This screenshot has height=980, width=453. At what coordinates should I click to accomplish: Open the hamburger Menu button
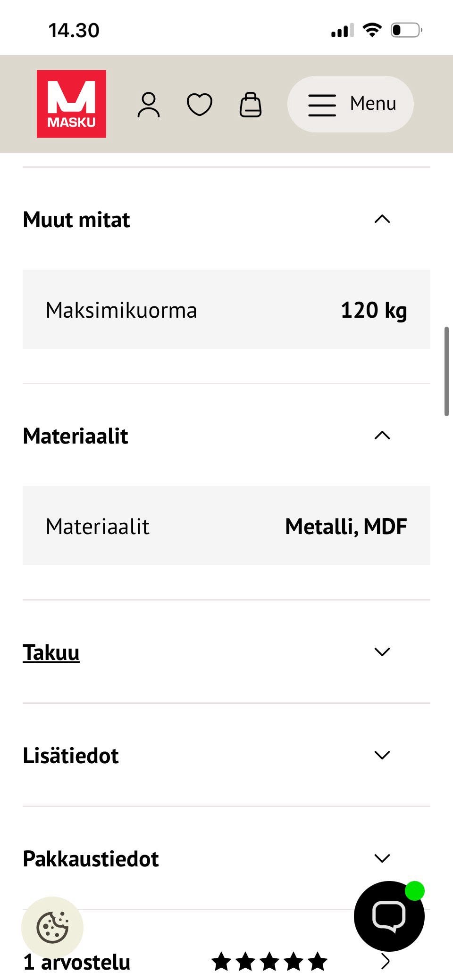point(351,104)
